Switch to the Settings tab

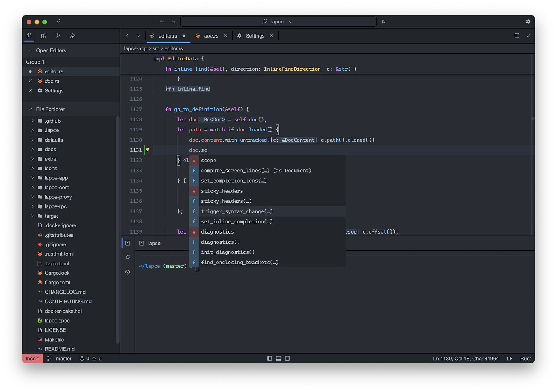[x=255, y=36]
